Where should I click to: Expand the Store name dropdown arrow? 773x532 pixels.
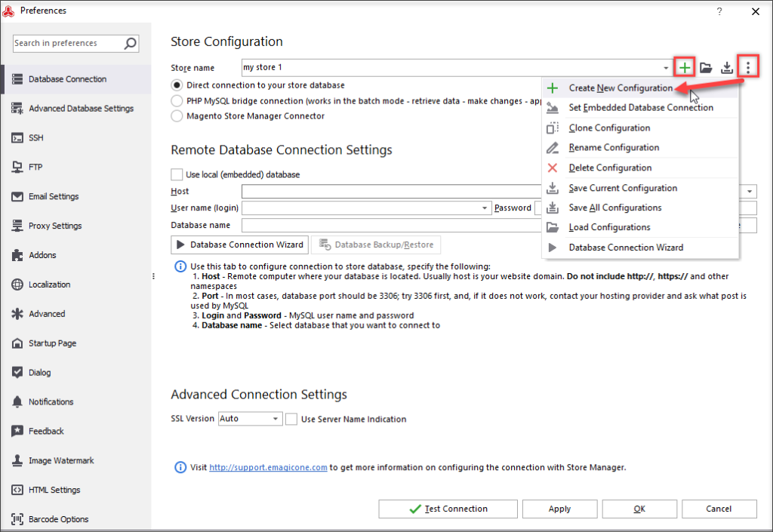point(665,68)
